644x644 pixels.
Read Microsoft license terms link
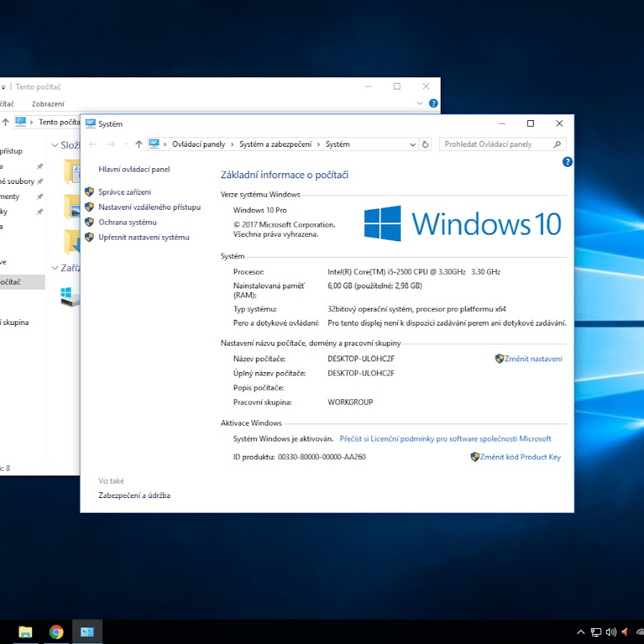coord(445,439)
